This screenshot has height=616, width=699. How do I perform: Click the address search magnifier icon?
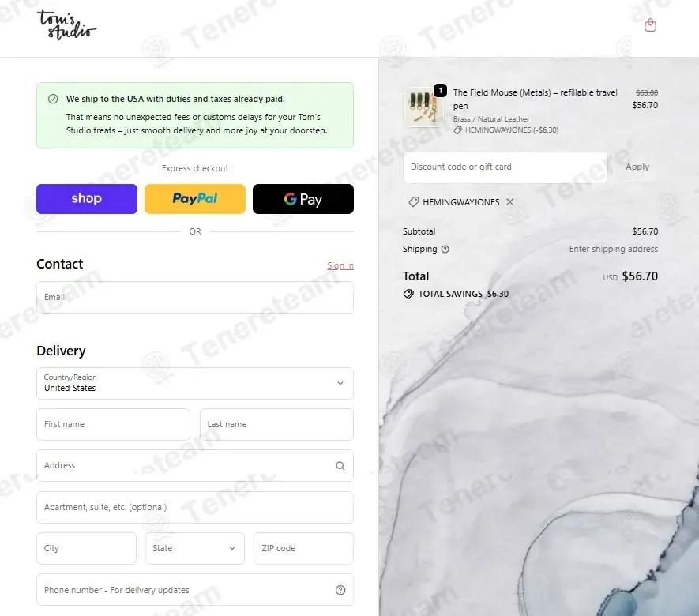(x=340, y=466)
